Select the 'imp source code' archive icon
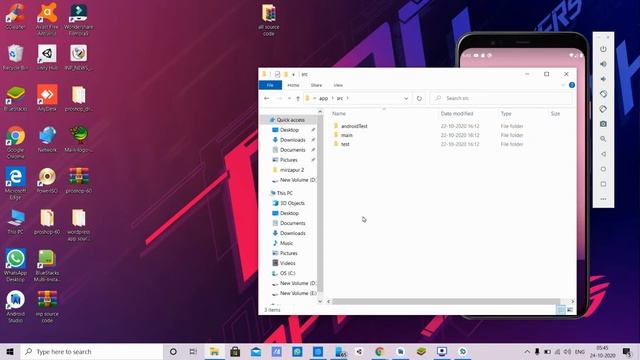The image size is (640, 360). pyautogui.click(x=47, y=306)
